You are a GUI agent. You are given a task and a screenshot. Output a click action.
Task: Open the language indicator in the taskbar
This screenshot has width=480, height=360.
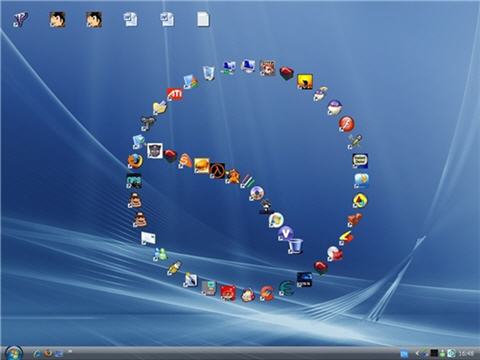tap(404, 353)
